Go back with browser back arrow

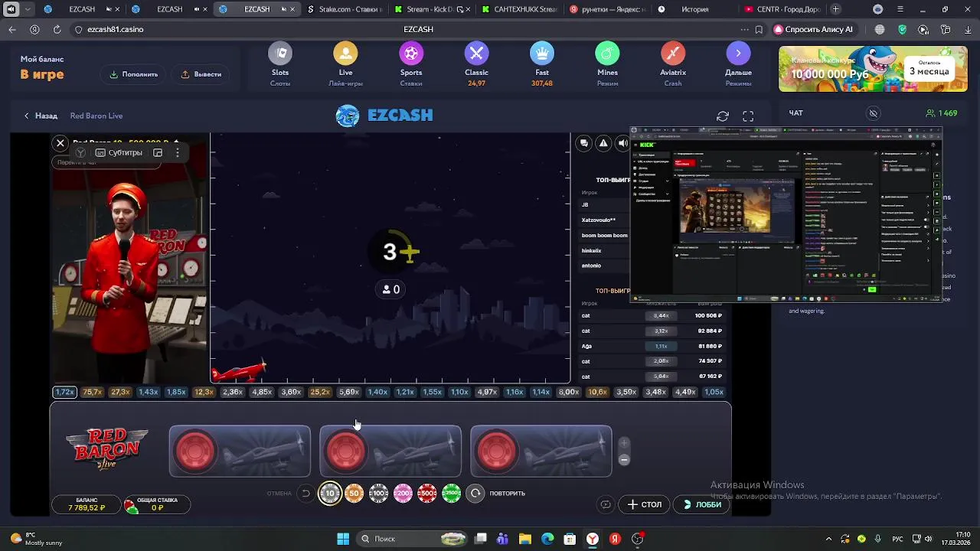click(12, 29)
